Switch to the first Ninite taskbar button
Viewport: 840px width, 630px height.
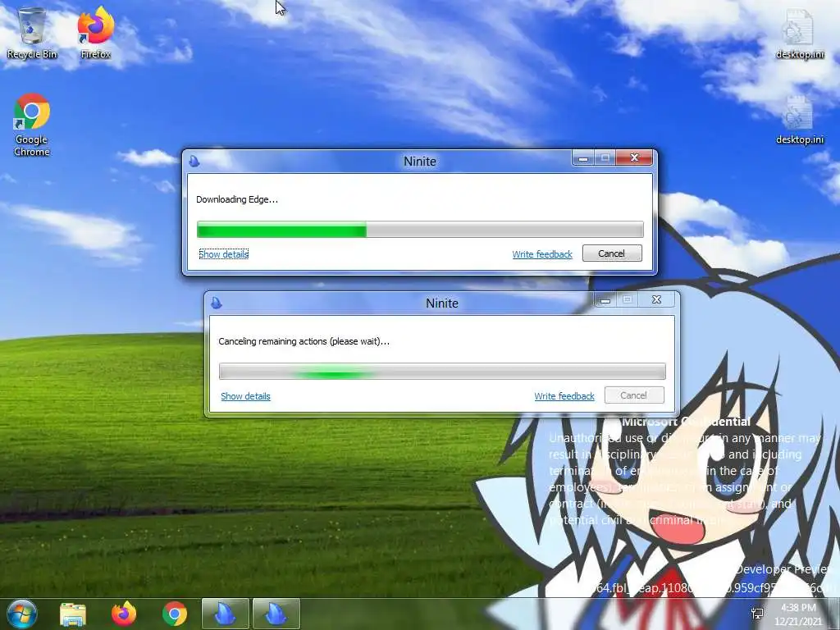point(225,614)
